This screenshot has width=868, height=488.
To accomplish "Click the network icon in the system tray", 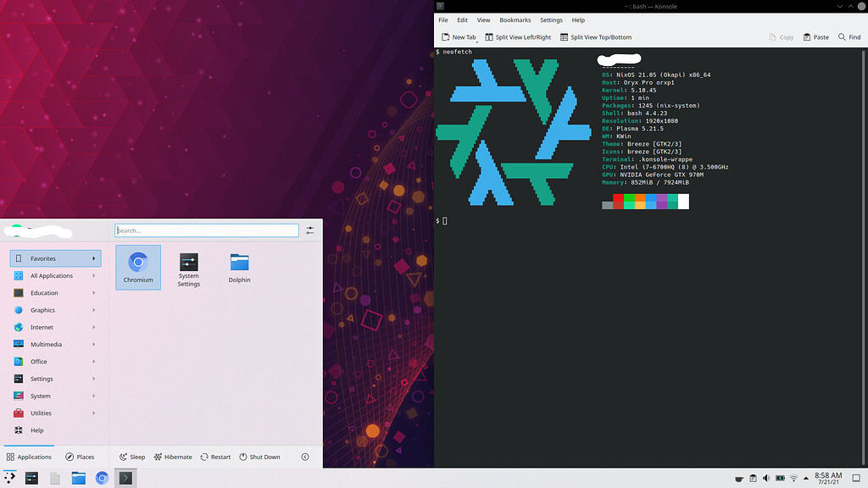I will coord(793,477).
